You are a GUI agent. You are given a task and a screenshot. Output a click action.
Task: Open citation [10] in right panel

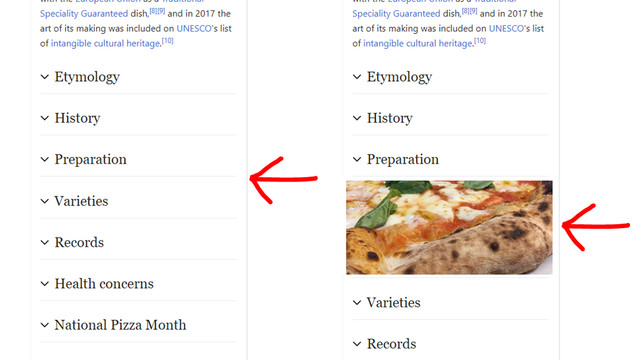tap(480, 41)
